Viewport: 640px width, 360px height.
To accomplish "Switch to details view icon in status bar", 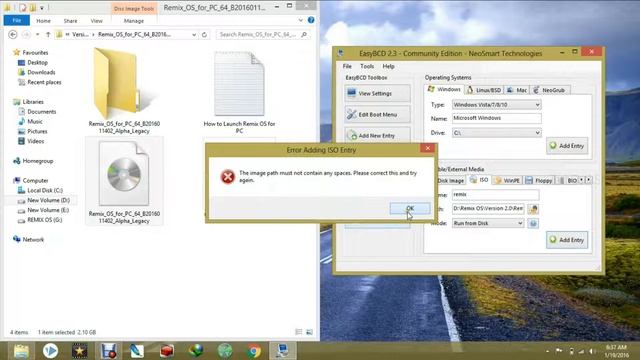I will click(x=299, y=332).
